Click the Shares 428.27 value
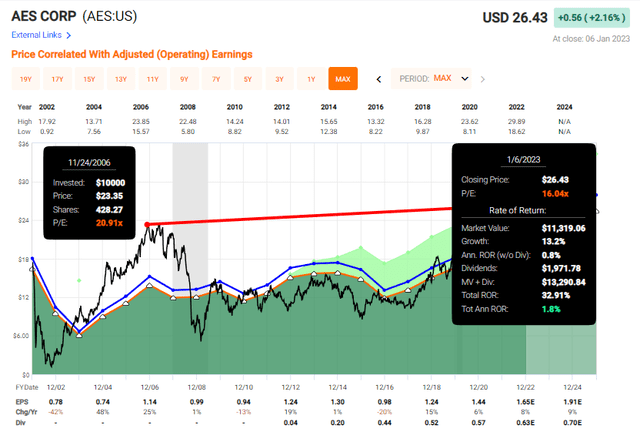 (x=109, y=210)
